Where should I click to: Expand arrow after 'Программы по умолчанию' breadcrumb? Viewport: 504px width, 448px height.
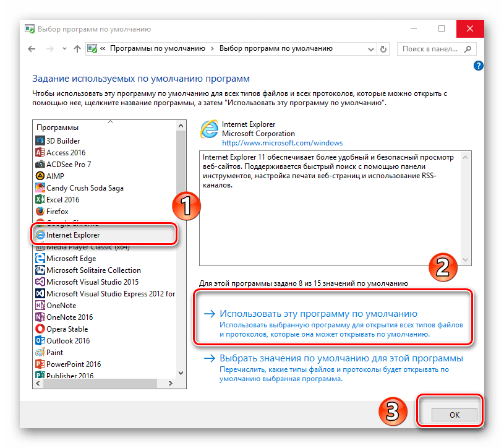212,48
